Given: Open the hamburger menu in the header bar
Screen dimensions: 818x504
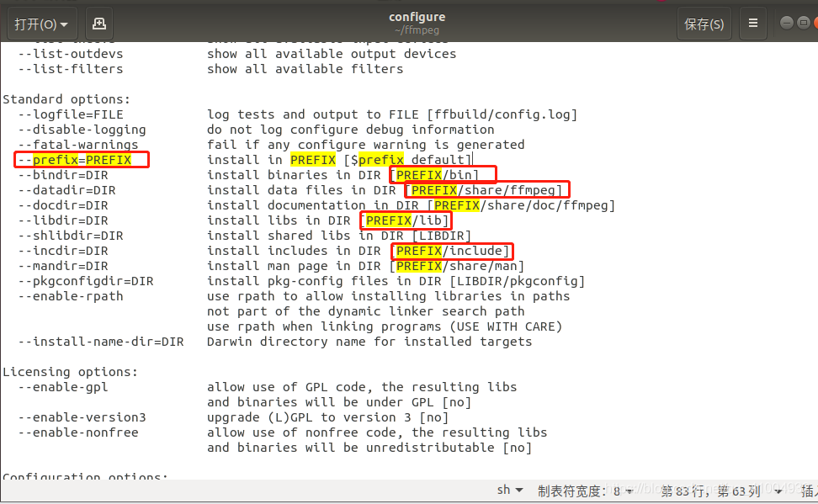Looking at the screenshot, I should pos(753,24).
